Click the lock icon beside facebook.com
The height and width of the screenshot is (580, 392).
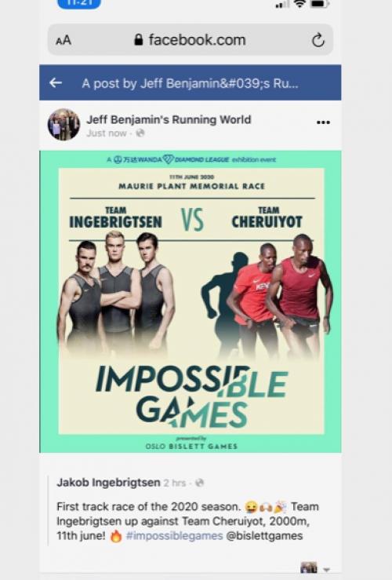tap(139, 39)
